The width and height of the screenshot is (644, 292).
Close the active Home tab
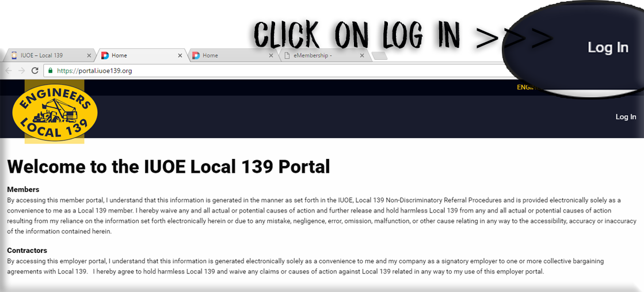click(180, 56)
